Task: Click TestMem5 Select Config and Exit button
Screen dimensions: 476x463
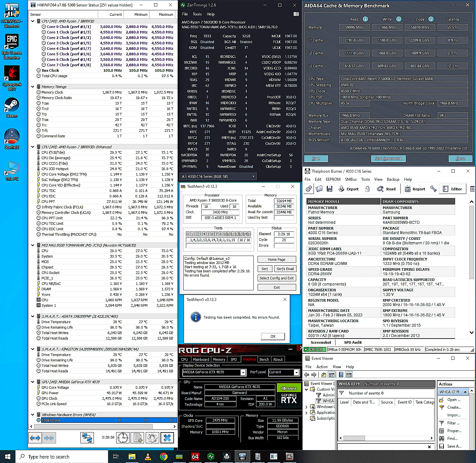Action: (277, 278)
